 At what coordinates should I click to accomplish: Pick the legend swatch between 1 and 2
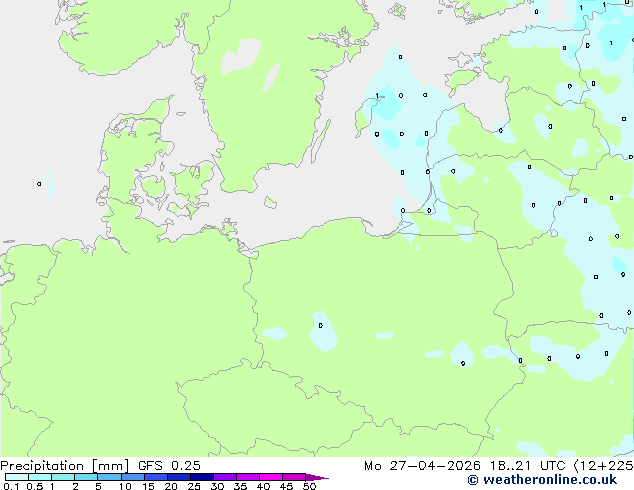pyautogui.click(x=63, y=477)
